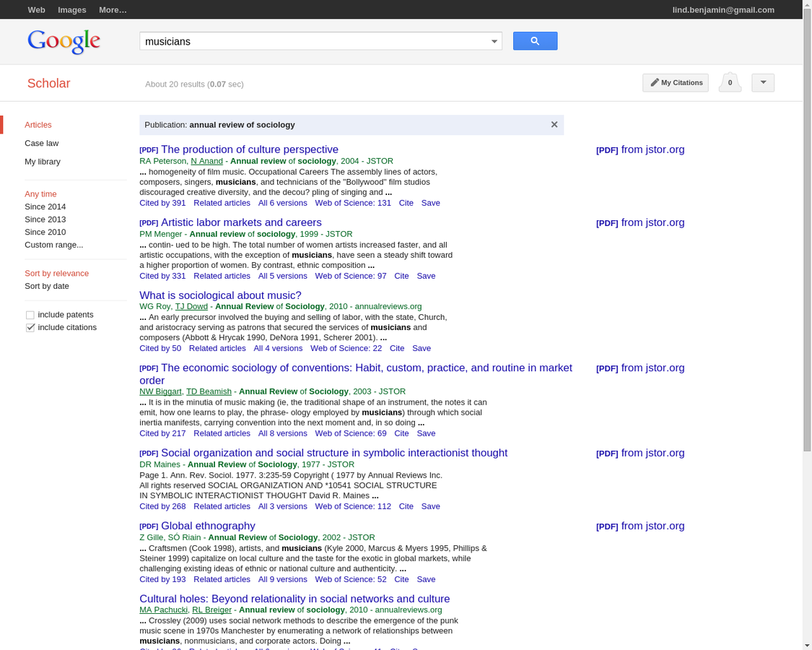Open All 5 versions link
This screenshot has height=650, width=812.
pyautogui.click(x=283, y=276)
